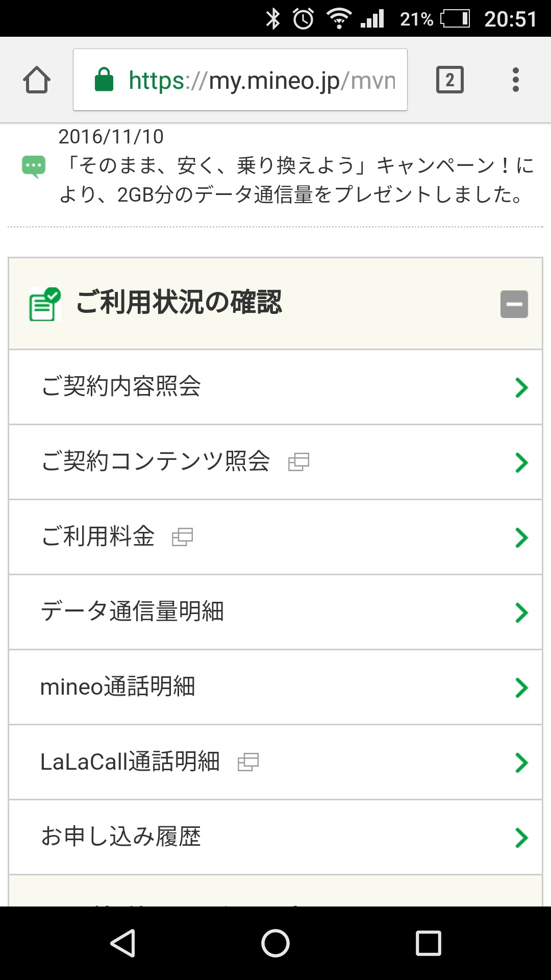Image resolution: width=551 pixels, height=980 pixels.
Task: Tap the green speech bubble notification icon
Action: [34, 166]
